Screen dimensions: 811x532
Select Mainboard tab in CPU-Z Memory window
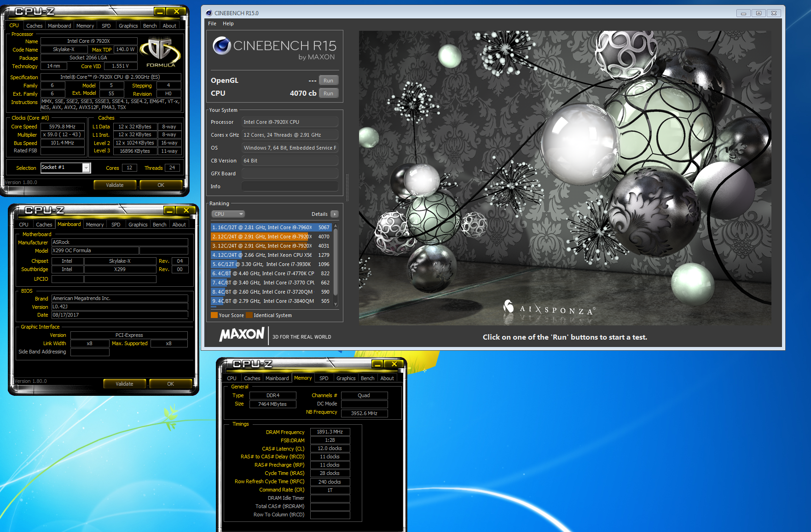[x=277, y=378]
